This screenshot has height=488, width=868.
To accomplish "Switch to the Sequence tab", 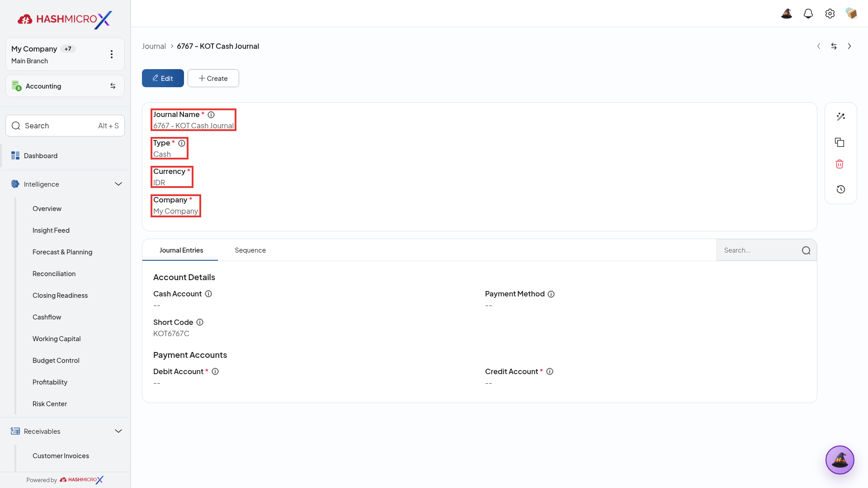I will (250, 250).
